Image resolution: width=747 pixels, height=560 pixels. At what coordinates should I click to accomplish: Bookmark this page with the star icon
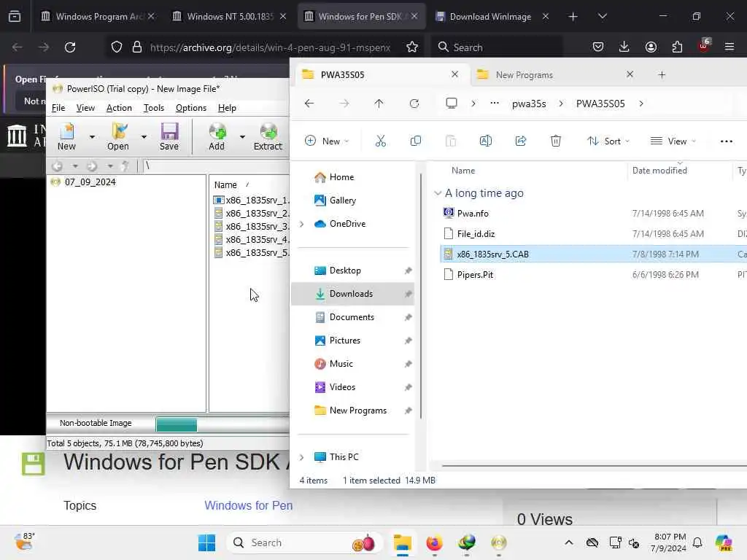(412, 47)
